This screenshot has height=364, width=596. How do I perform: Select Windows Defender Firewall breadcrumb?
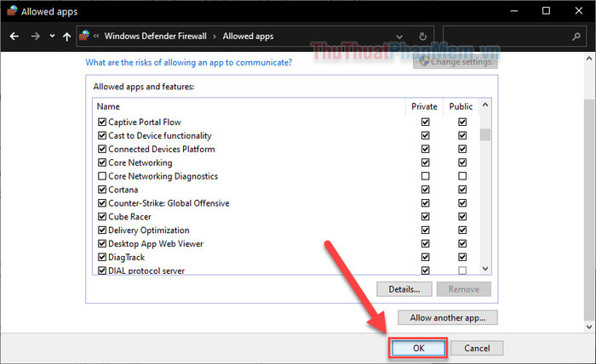[x=156, y=36]
